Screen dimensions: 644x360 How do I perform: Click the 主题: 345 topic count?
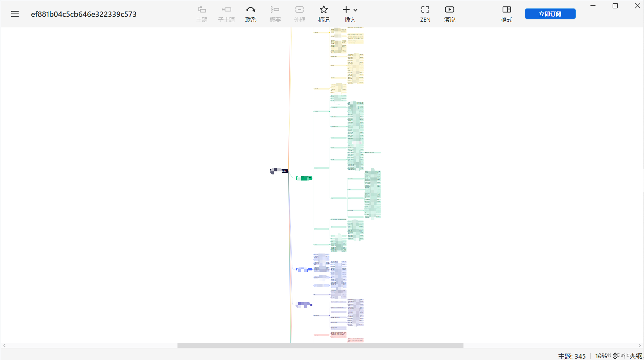coord(572,356)
